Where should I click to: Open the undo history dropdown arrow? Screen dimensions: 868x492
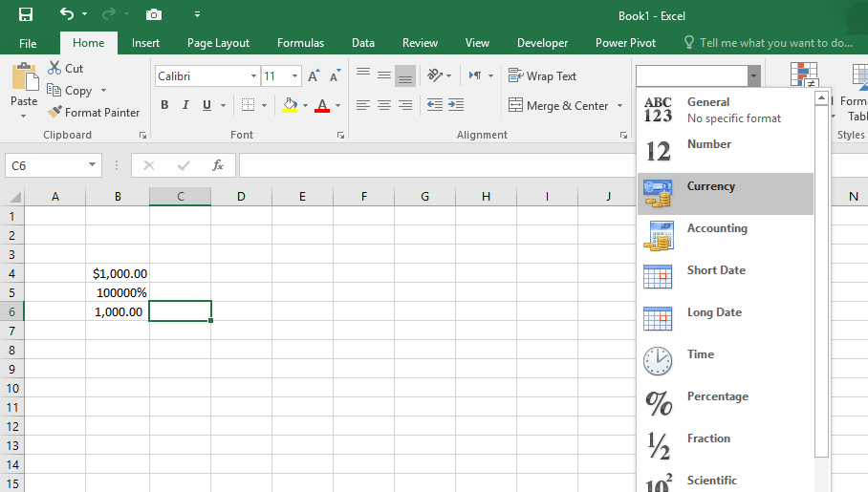[x=85, y=14]
